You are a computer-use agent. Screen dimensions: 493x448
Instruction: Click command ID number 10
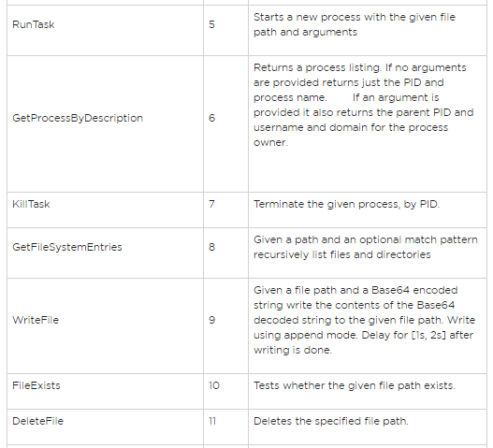pyautogui.click(x=214, y=385)
